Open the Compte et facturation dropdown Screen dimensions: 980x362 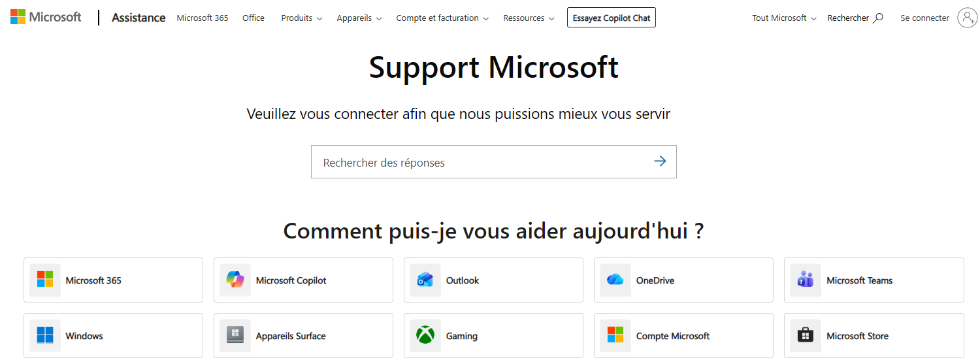tap(442, 18)
